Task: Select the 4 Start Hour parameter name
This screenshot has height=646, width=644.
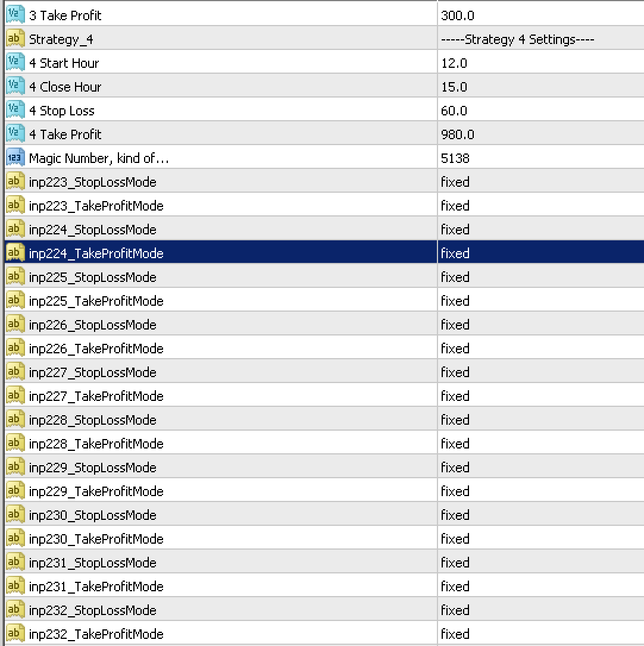Action: point(64,63)
